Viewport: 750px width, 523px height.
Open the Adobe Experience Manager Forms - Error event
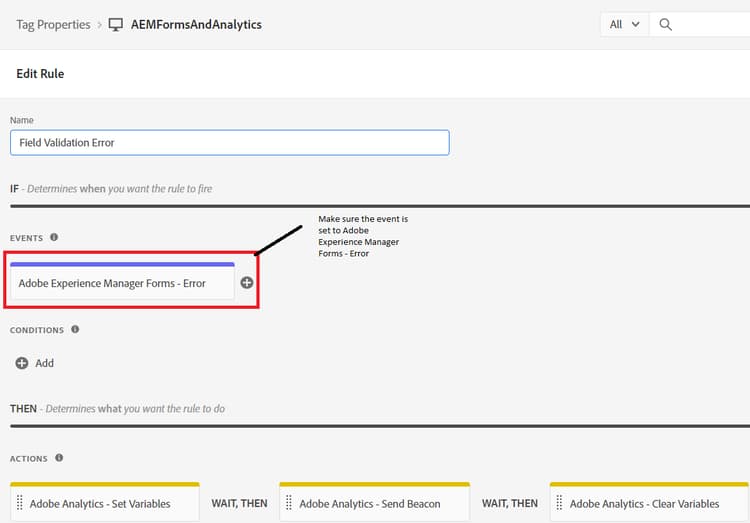click(122, 281)
